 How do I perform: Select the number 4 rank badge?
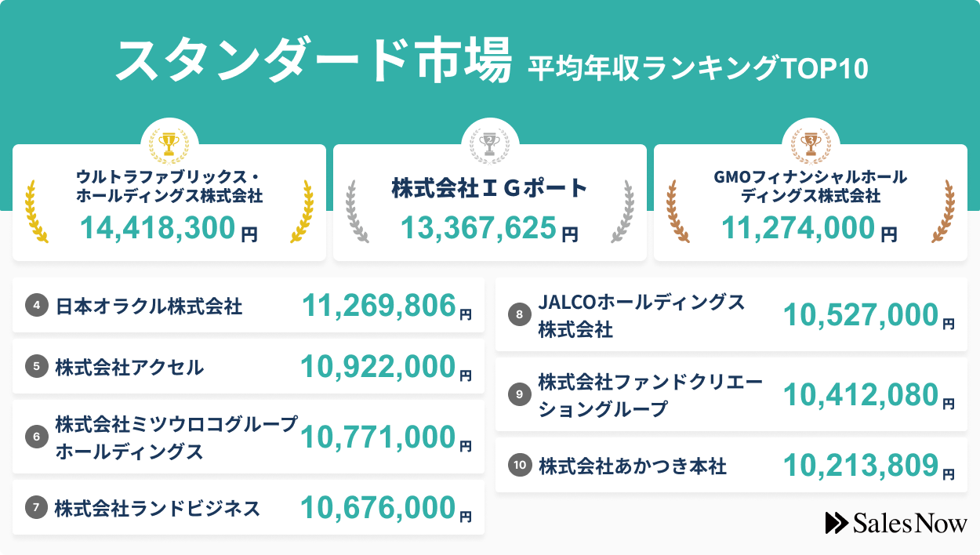pyautogui.click(x=36, y=306)
